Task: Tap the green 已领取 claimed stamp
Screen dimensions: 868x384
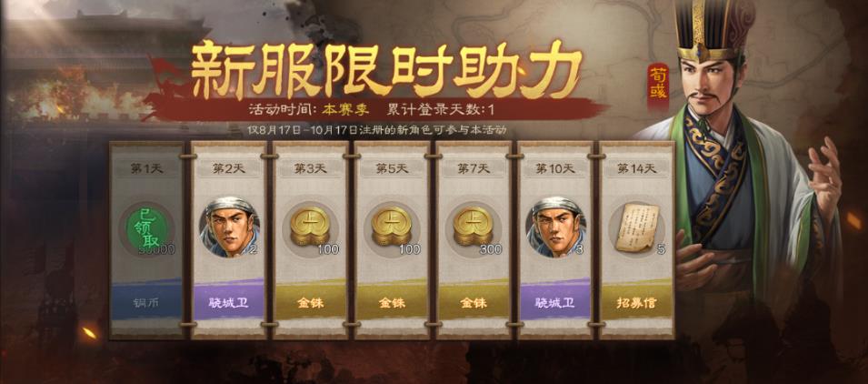Action: tap(146, 228)
